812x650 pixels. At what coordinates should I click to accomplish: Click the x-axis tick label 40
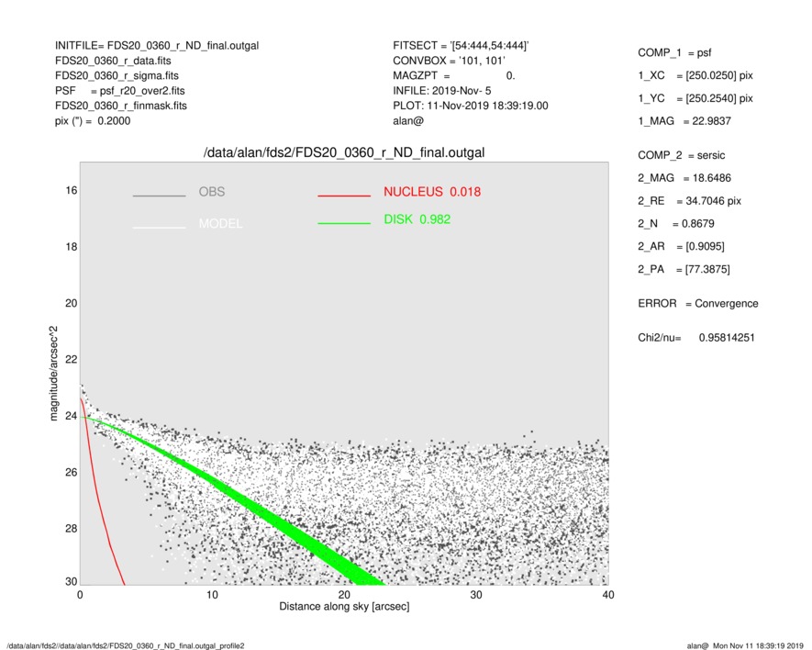click(608, 595)
